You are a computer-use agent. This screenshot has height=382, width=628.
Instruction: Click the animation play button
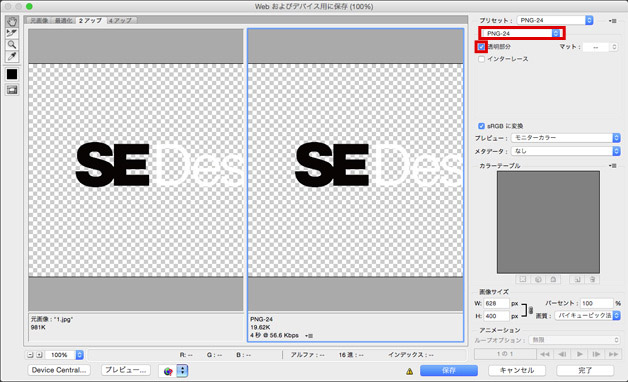click(x=579, y=354)
